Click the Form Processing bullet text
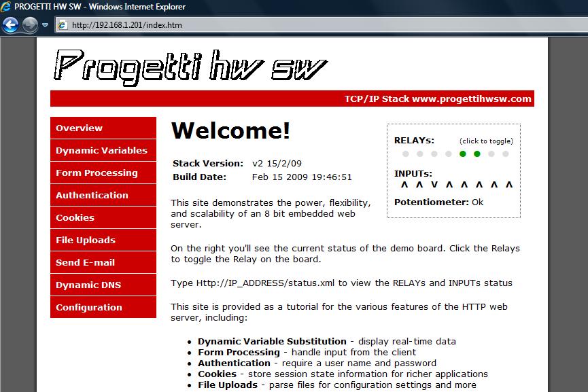The height and width of the screenshot is (392, 588). point(239,353)
